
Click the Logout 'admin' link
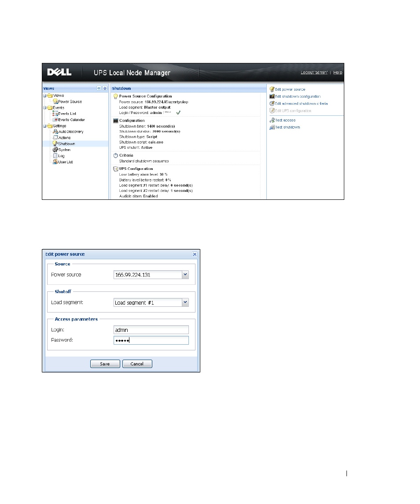(x=314, y=73)
